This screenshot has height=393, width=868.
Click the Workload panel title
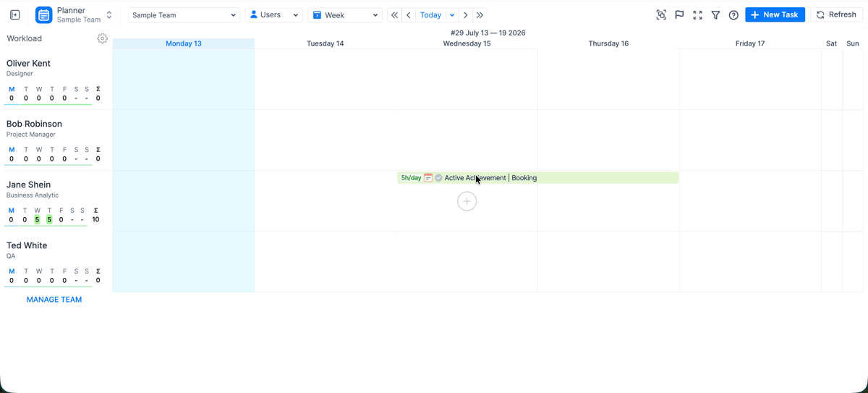(x=25, y=38)
